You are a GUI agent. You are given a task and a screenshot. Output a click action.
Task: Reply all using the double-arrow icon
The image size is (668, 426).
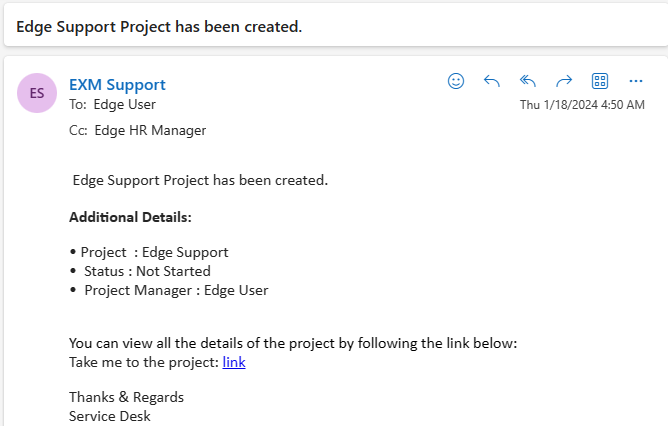528,81
